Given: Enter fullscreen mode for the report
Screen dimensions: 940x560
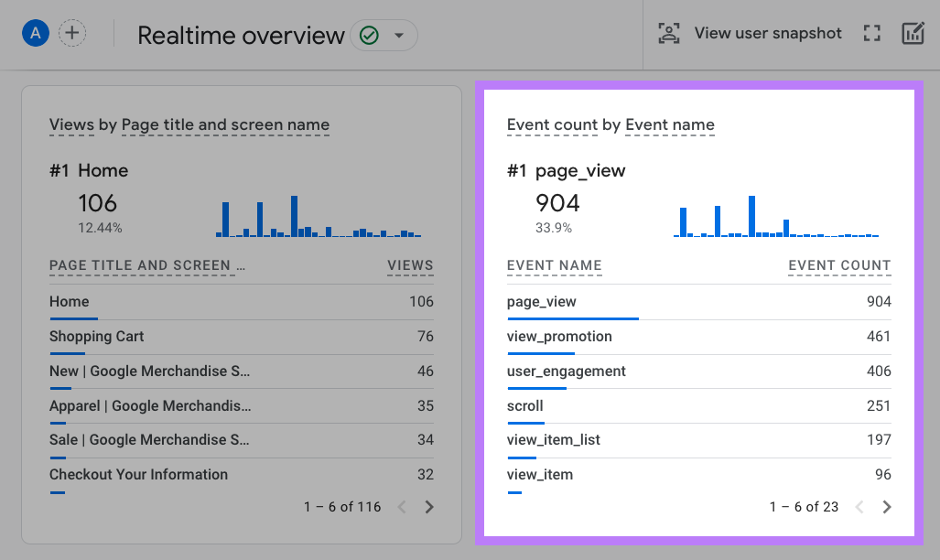Looking at the screenshot, I should coord(871,33).
